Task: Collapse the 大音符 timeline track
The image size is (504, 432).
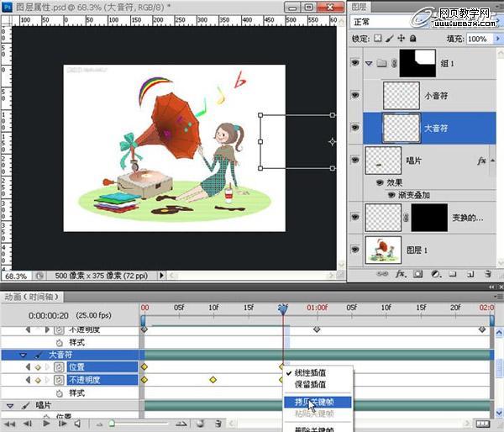Action: pos(23,356)
